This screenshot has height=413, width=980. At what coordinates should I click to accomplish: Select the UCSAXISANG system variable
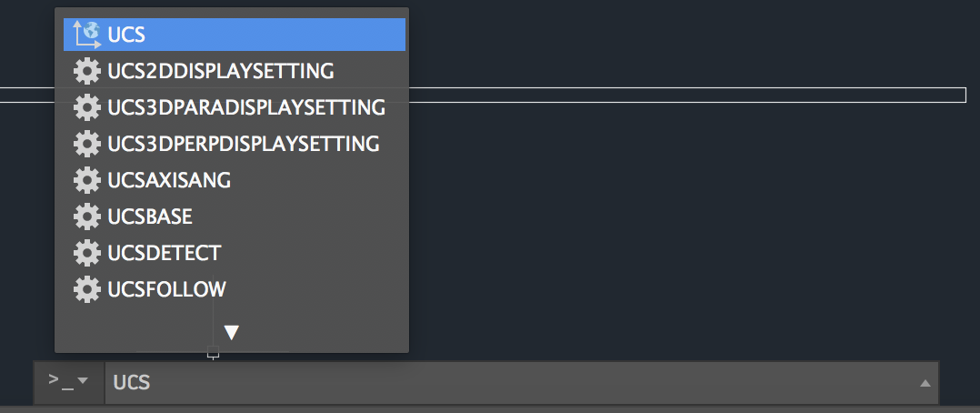pyautogui.click(x=235, y=180)
